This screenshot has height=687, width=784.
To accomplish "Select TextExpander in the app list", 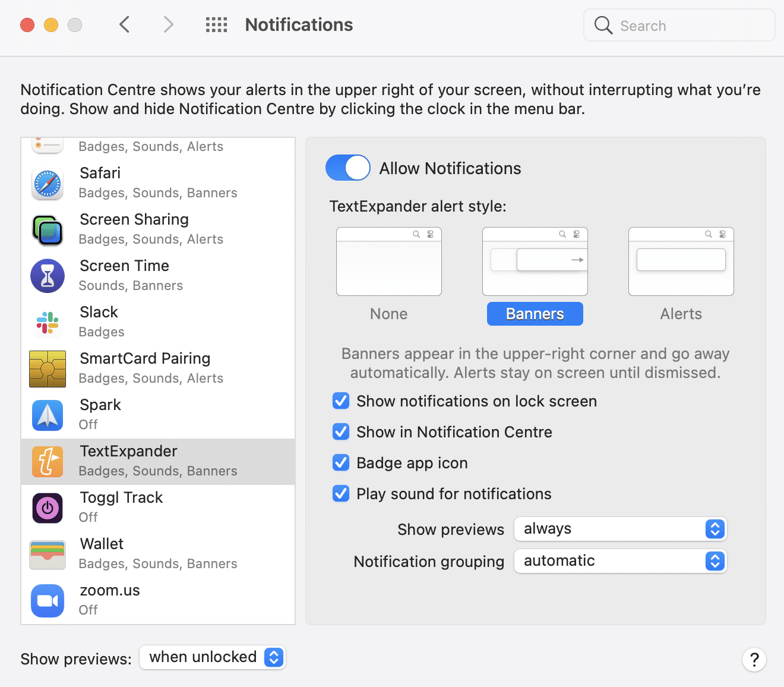I will 158,462.
